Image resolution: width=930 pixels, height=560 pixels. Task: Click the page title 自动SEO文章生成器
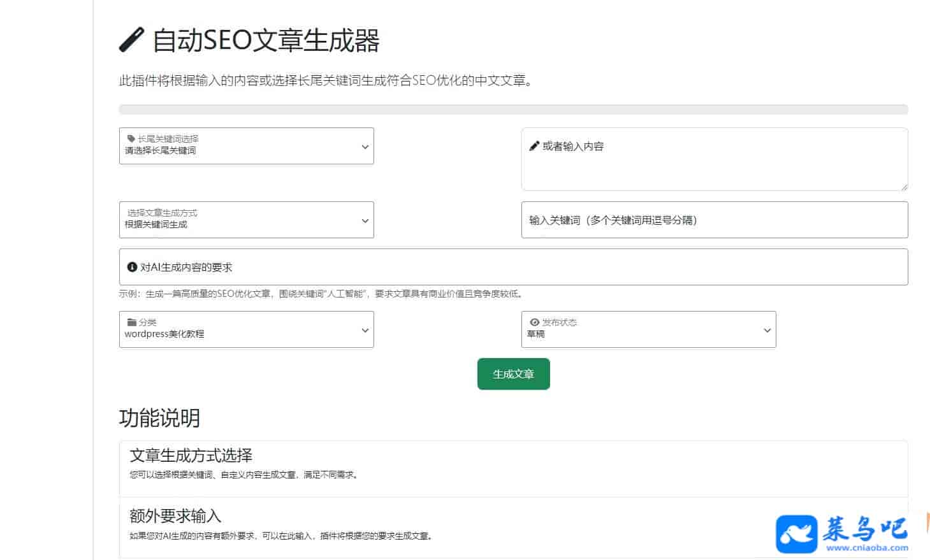(266, 40)
